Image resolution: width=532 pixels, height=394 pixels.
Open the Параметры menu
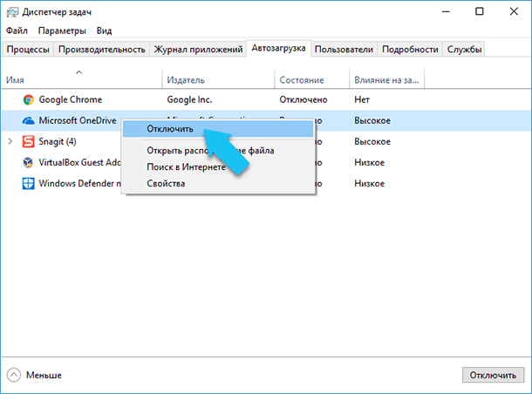62,31
